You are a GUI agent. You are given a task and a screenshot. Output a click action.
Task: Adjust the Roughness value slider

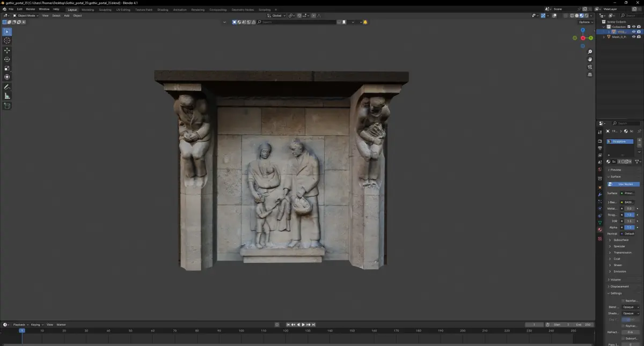[x=630, y=215]
